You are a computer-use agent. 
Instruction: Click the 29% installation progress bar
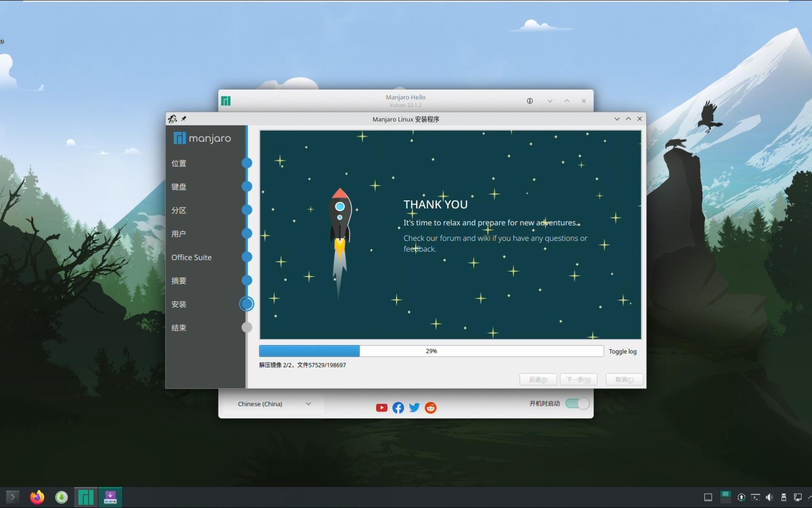[431, 351]
